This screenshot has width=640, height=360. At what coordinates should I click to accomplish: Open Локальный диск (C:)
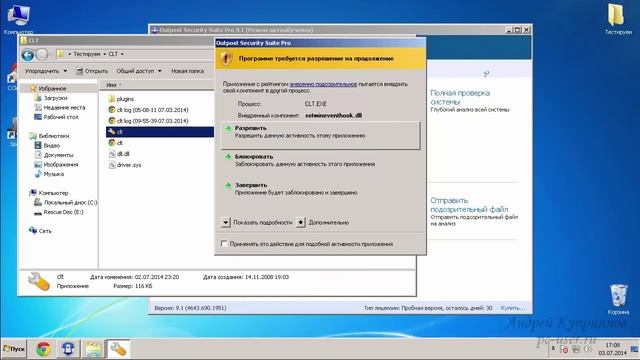(66, 202)
